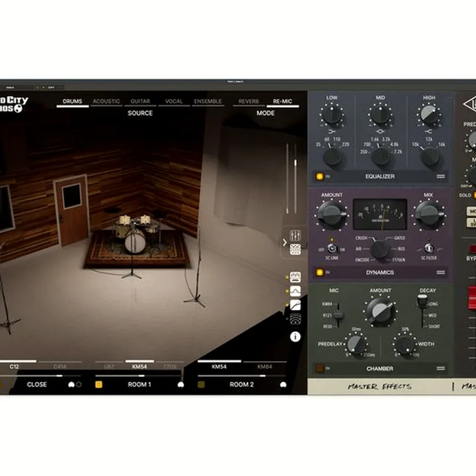Click the ROOM 1 level slider
The height and width of the screenshot is (476, 476).
140,376
